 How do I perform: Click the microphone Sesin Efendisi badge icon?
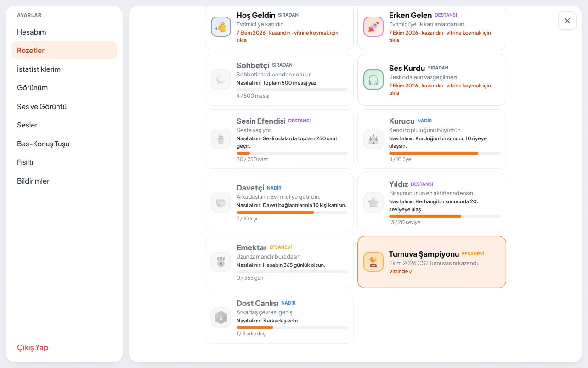click(x=221, y=139)
